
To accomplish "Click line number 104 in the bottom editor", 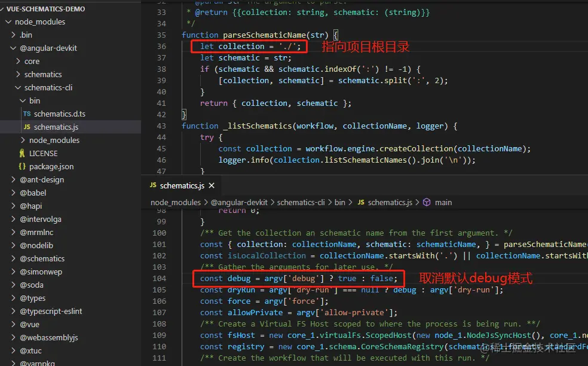I will point(159,279).
